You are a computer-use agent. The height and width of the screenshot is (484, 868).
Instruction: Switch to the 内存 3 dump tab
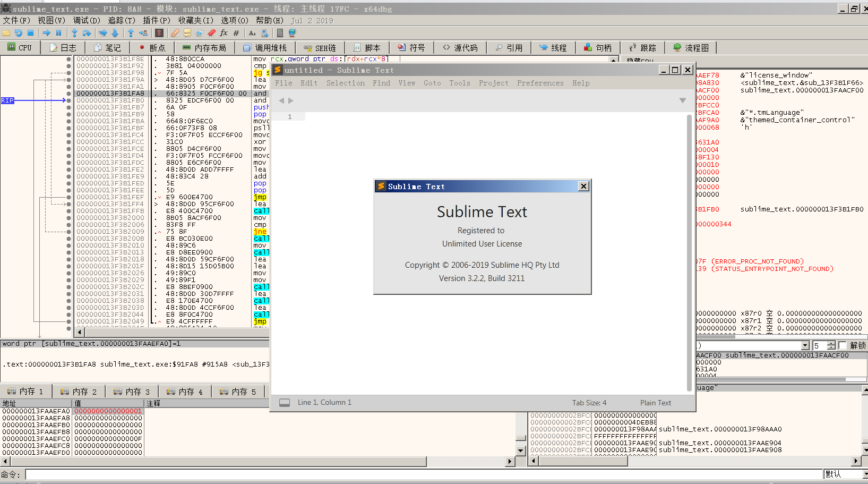click(x=132, y=392)
